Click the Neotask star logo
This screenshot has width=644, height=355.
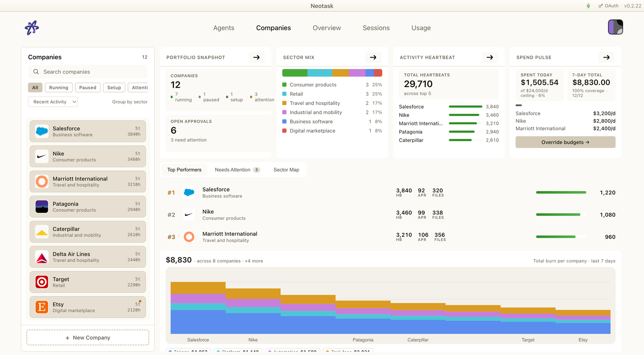point(32,28)
